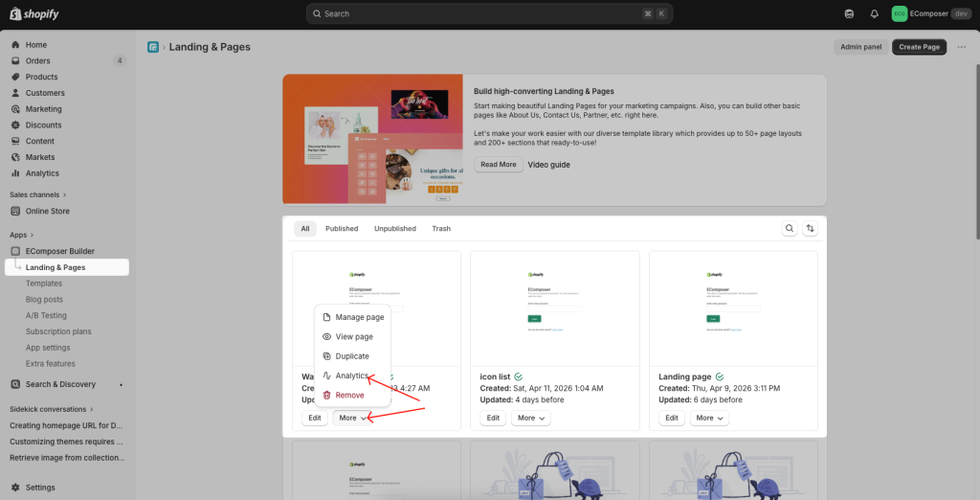Open Analytics in left sidebar
This screenshot has width=980, height=500.
tap(42, 173)
